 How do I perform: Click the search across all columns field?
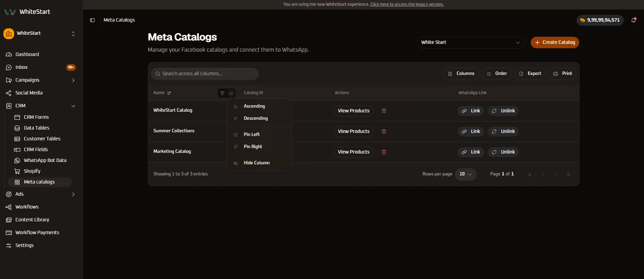(205, 74)
